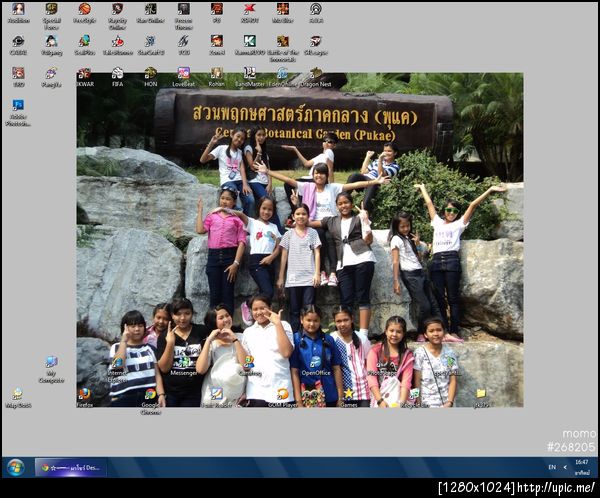Open the green K icon shortcut
600x498 pixels.
249,45
